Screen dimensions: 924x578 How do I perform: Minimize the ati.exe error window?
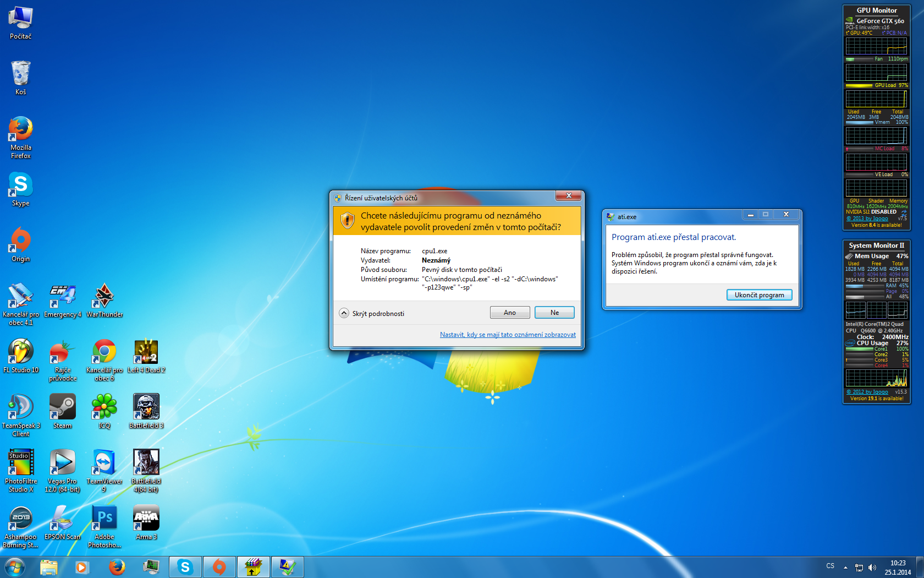(750, 215)
